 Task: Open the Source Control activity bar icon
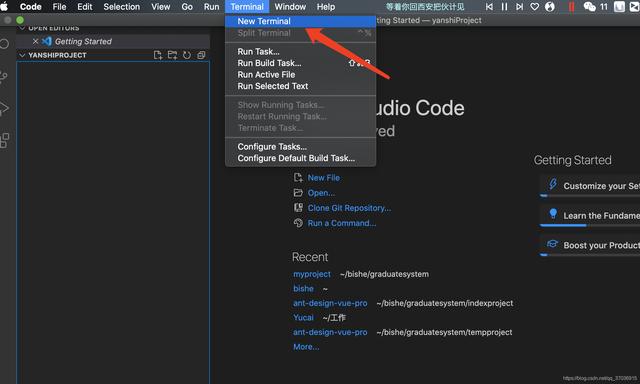[4, 76]
